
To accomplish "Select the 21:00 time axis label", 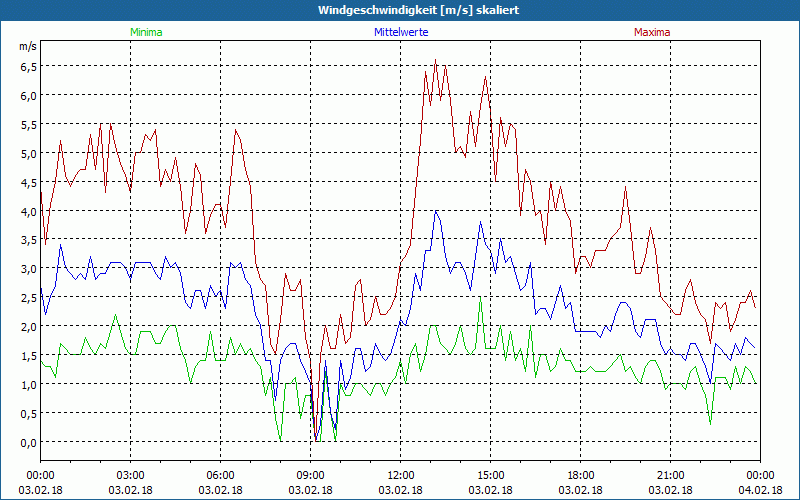I will click(x=671, y=475).
